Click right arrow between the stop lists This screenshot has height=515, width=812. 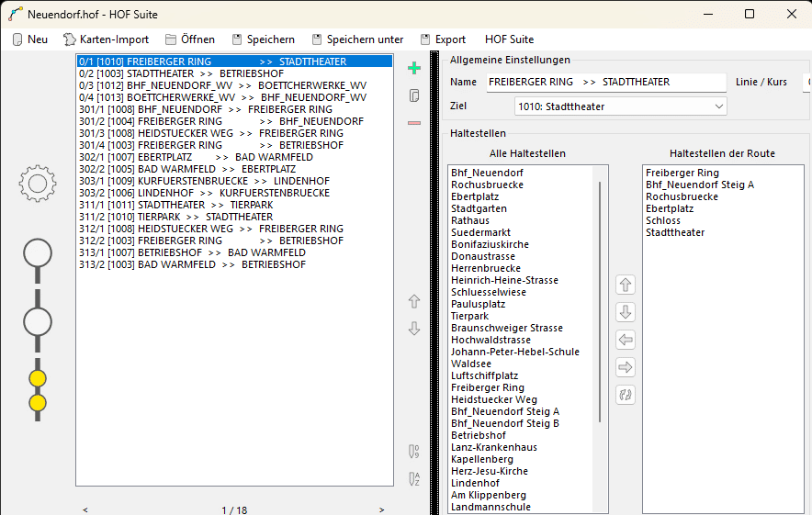coord(626,367)
